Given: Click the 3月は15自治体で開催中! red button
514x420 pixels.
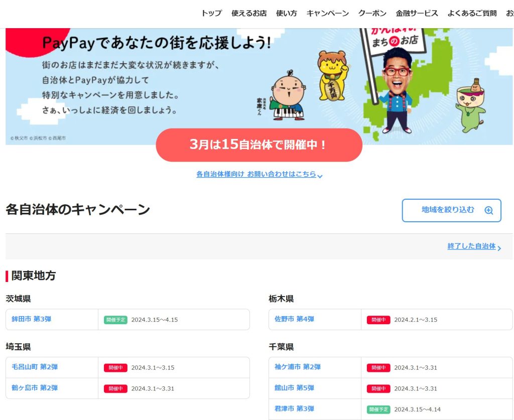Looking at the screenshot, I should coord(259,145).
